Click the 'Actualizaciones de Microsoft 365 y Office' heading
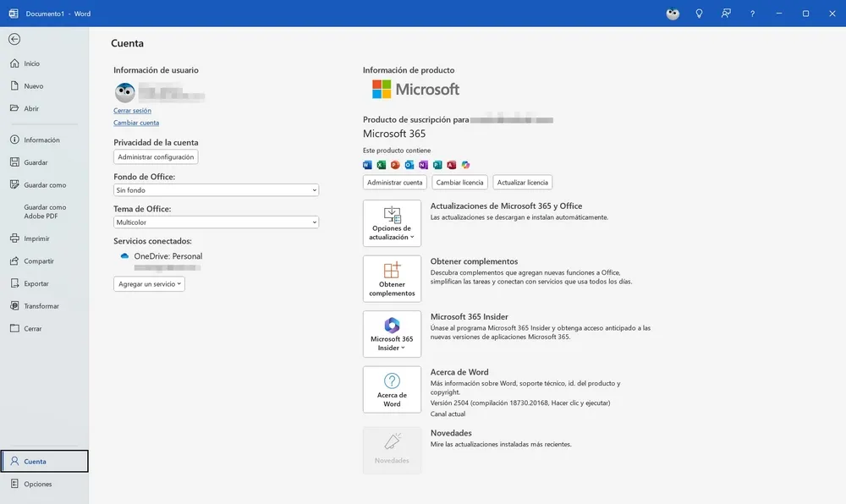This screenshot has height=504, width=846. pos(506,205)
